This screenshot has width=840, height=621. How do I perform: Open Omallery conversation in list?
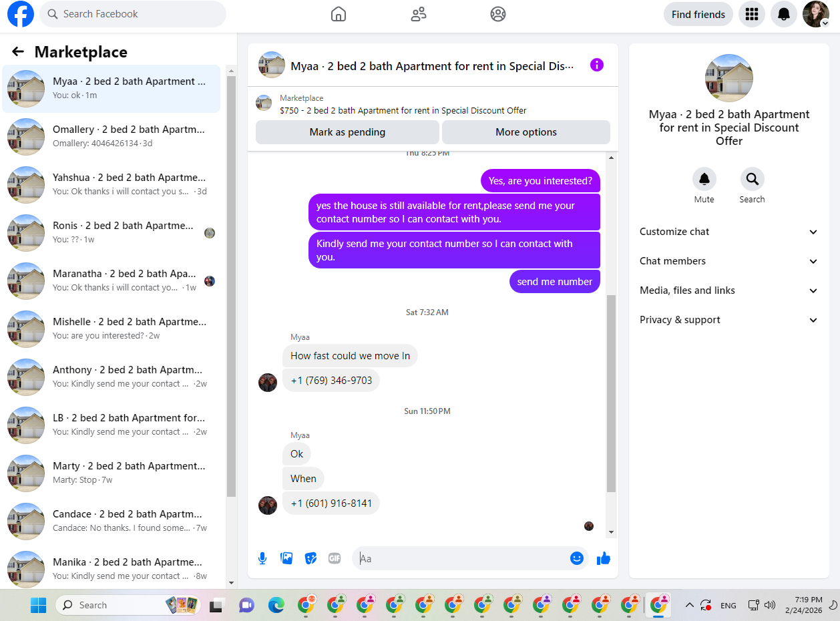tap(112, 137)
